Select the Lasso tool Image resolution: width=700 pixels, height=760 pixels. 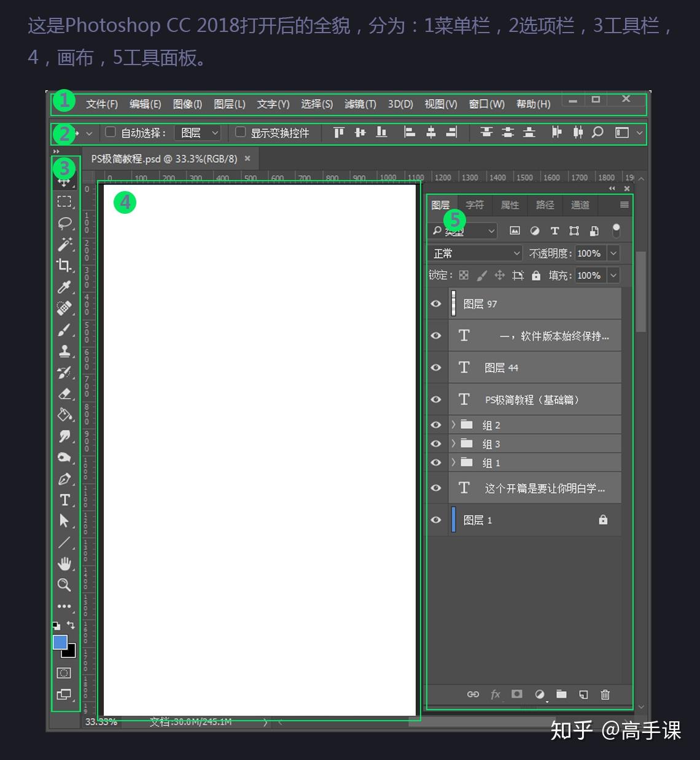(x=64, y=223)
